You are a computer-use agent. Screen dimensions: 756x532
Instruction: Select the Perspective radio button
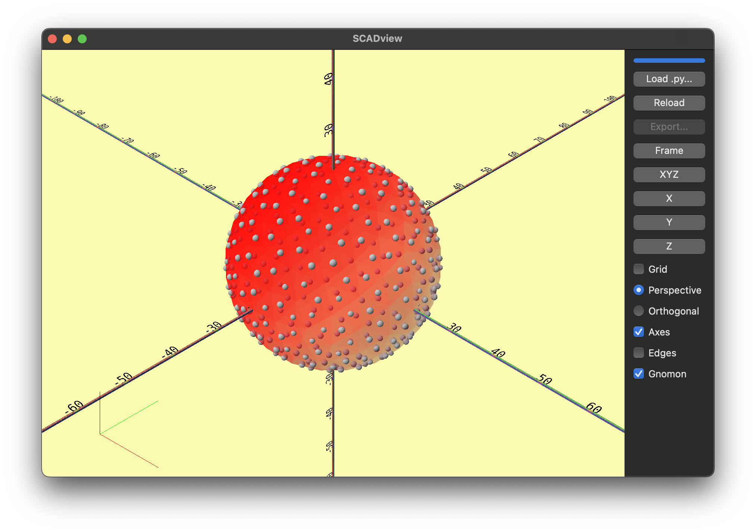[x=639, y=290]
